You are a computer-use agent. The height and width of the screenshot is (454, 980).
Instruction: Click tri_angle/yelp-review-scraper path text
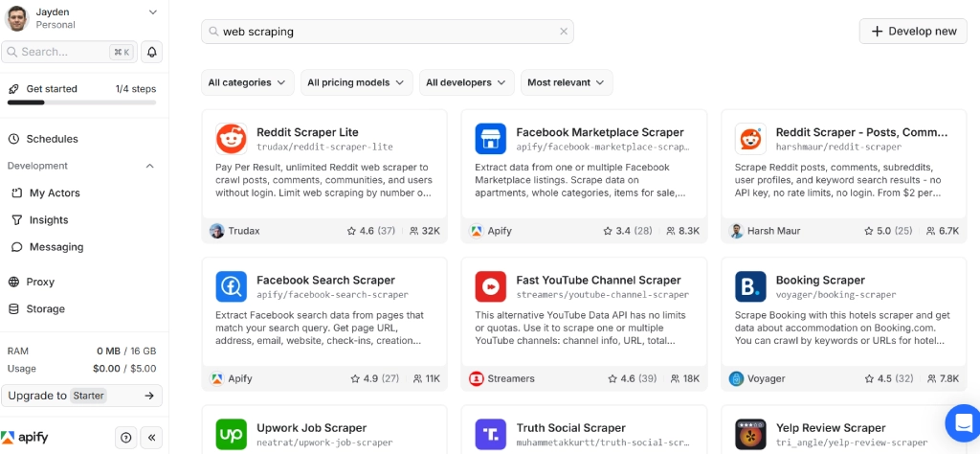(851, 443)
